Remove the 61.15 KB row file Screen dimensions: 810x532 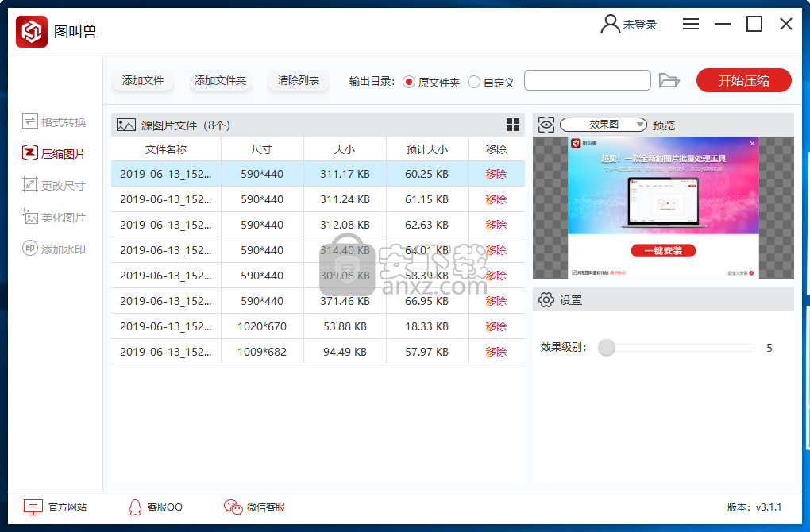click(496, 199)
